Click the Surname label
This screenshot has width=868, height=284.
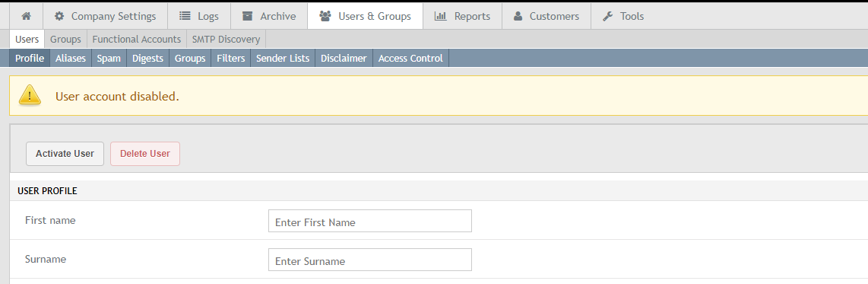point(46,259)
